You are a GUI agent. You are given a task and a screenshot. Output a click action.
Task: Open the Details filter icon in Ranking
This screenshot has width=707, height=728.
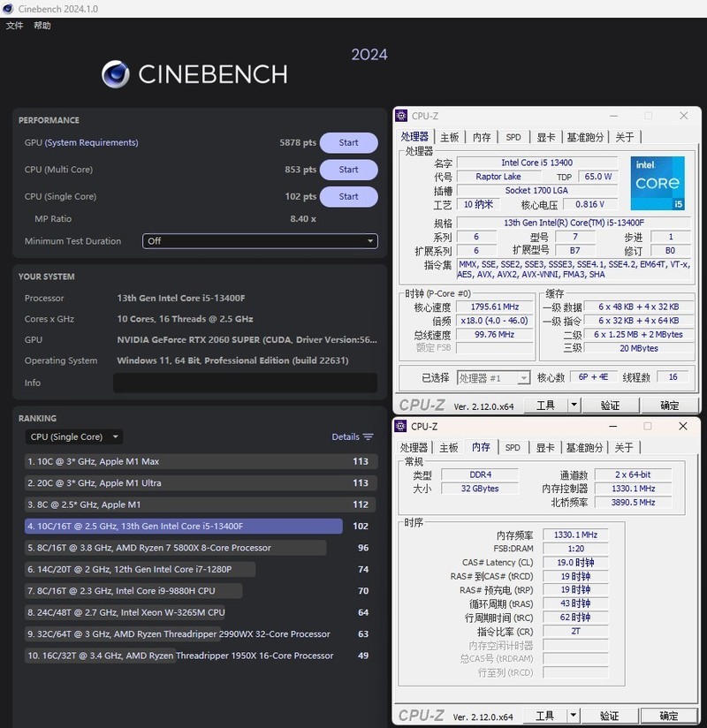pyautogui.click(x=369, y=437)
